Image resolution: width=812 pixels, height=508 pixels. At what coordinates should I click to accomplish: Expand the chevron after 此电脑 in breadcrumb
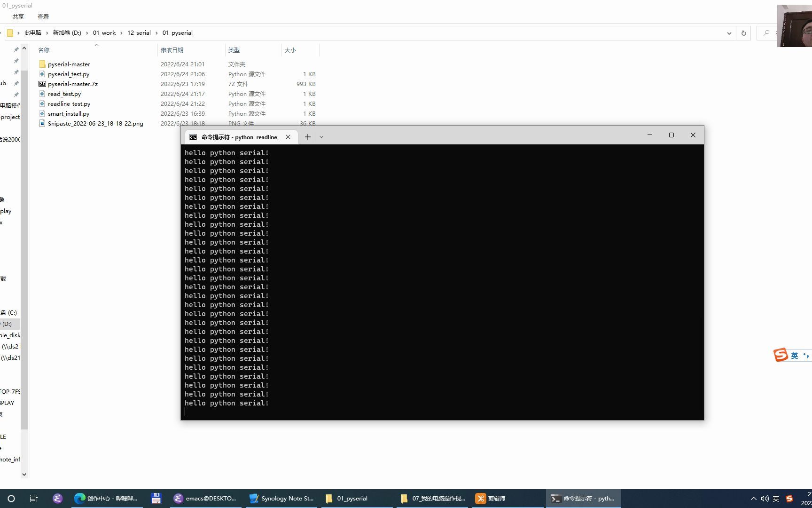47,33
